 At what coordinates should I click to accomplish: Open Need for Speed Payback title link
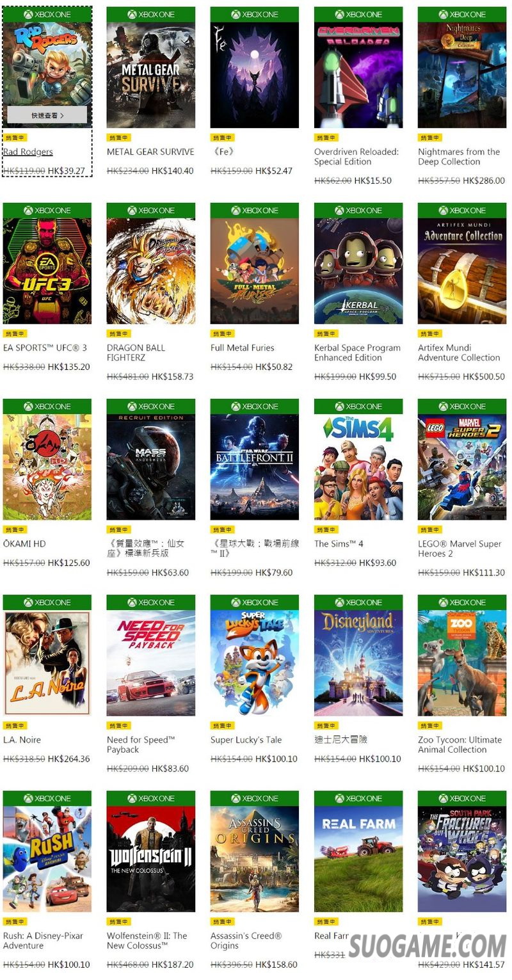141,744
